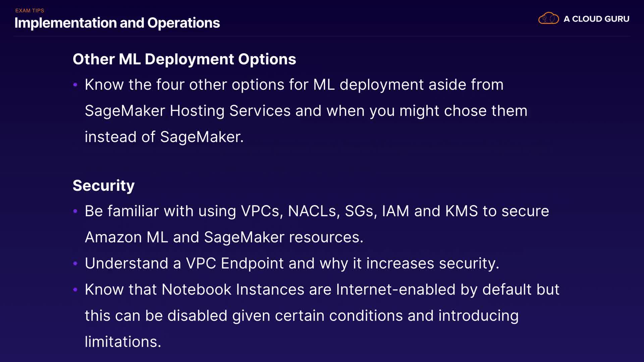Click the "A CLOUD GURU" brand text
This screenshot has height=362, width=644.
pyautogui.click(x=596, y=19)
